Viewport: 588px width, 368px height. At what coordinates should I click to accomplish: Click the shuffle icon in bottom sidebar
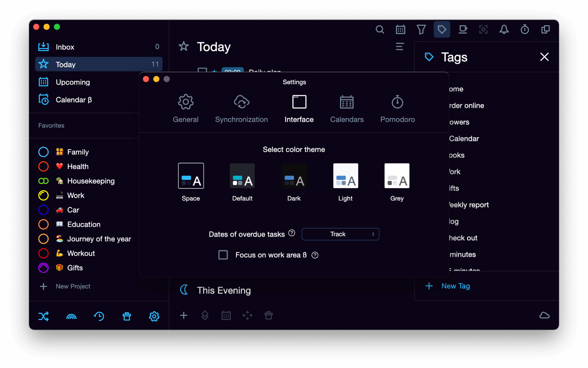tap(43, 316)
